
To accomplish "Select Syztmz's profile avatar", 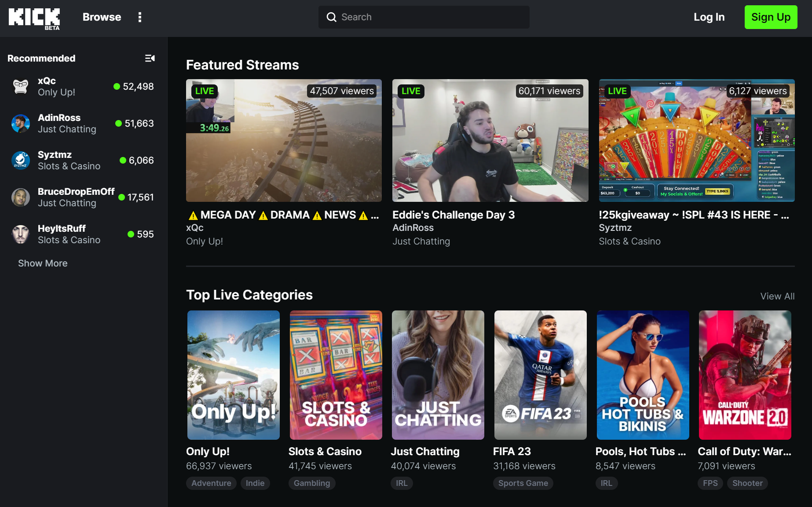I will pos(20,160).
